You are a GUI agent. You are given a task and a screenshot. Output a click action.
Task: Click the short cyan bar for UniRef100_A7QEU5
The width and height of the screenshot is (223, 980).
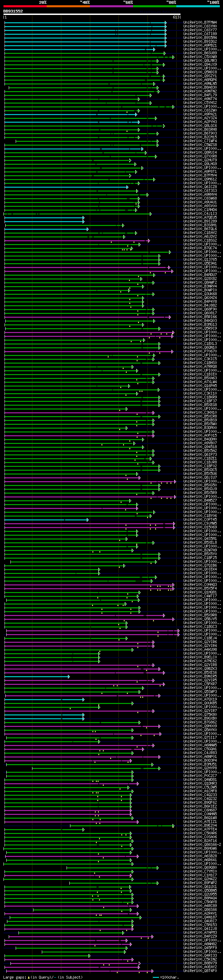[x=44, y=218]
